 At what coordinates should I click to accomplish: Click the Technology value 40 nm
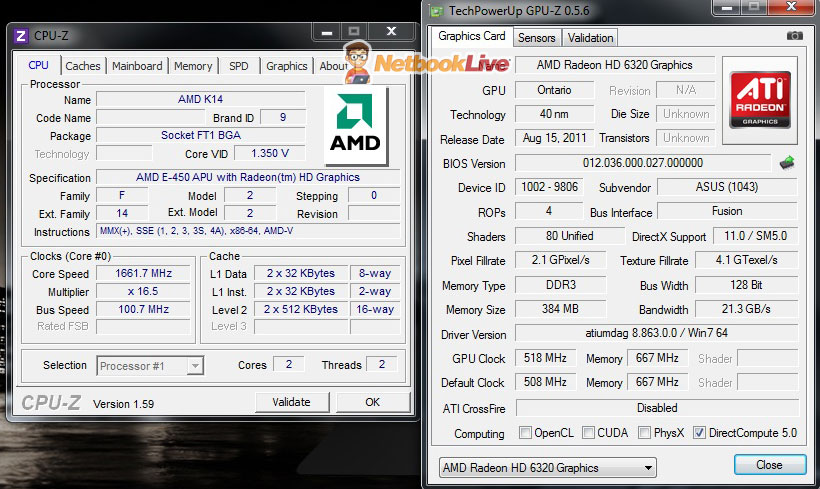tap(554, 114)
